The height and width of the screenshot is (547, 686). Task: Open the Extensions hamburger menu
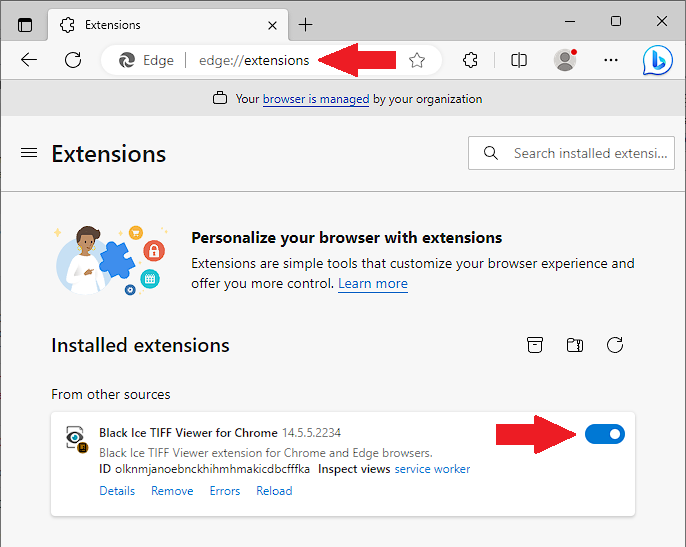29,153
